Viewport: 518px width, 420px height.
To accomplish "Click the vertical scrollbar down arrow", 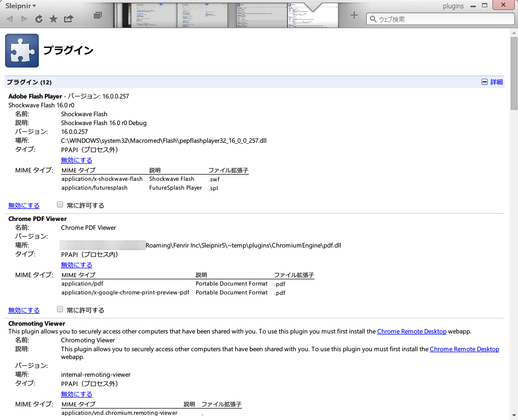I will point(513,415).
